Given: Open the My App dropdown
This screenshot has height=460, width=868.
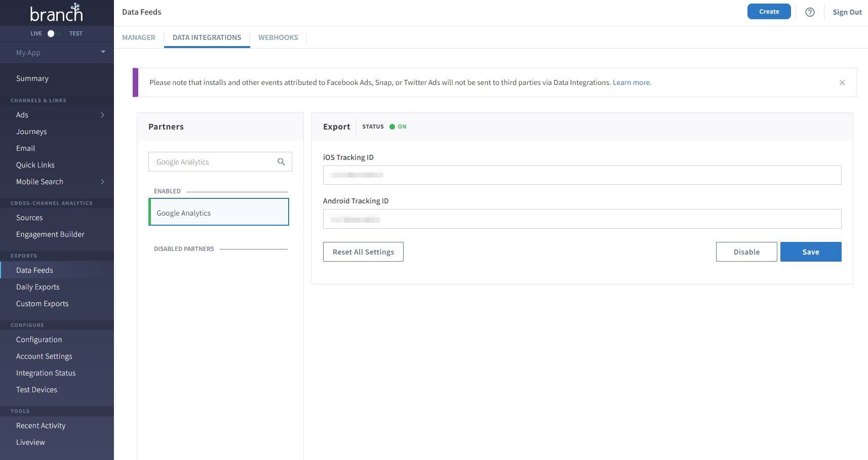Looking at the screenshot, I should coord(57,53).
